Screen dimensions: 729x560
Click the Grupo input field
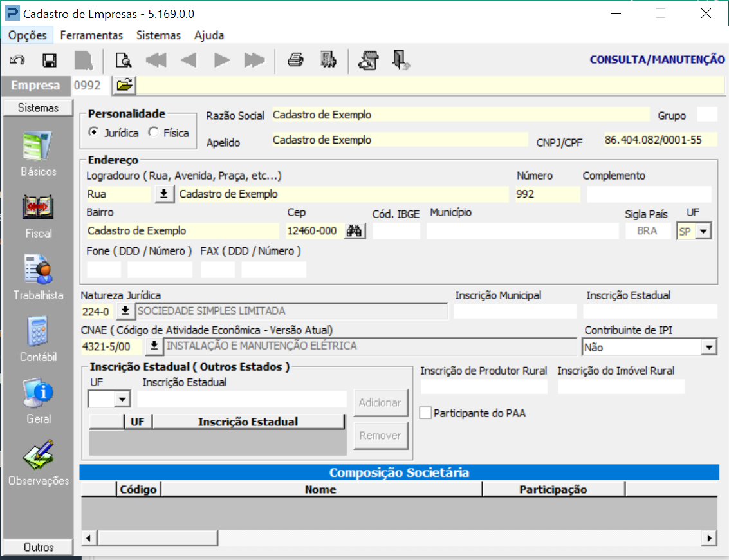(x=707, y=115)
